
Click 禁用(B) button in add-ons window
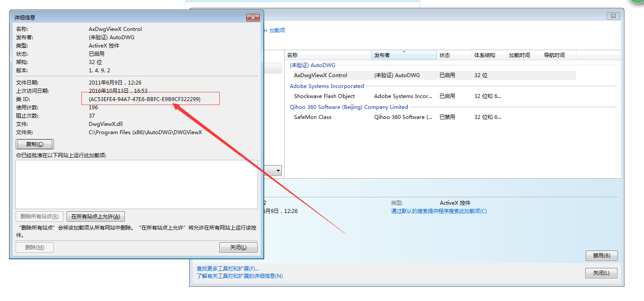602,256
